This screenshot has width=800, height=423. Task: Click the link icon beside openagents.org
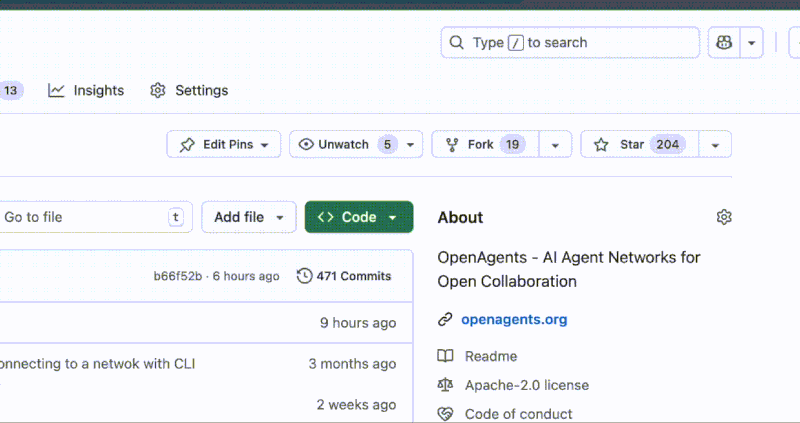click(x=446, y=320)
